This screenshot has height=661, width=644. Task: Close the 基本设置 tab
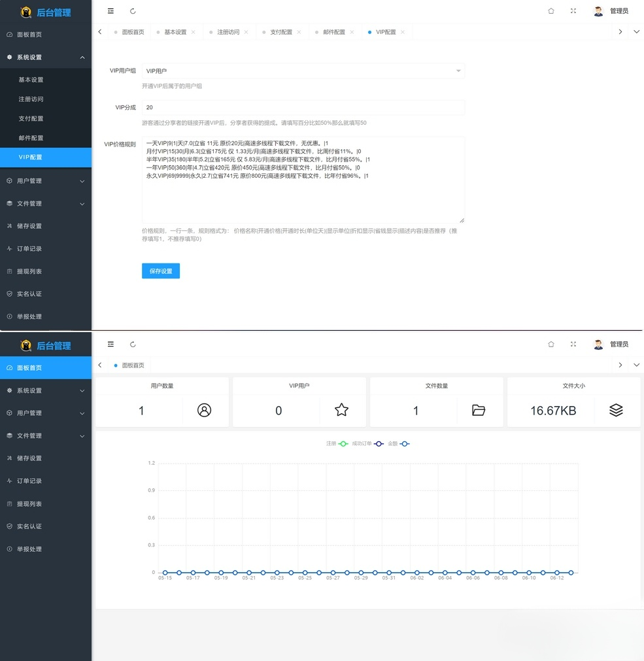point(193,32)
